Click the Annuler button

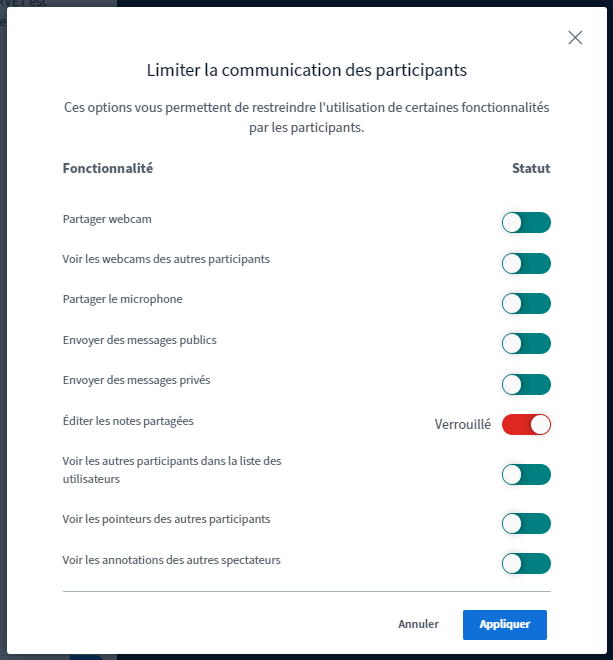coord(418,624)
